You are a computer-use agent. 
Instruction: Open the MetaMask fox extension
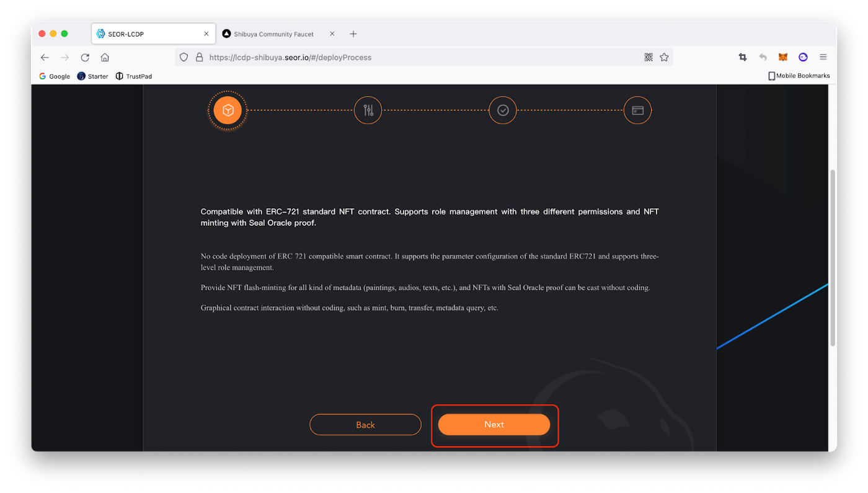click(x=783, y=57)
